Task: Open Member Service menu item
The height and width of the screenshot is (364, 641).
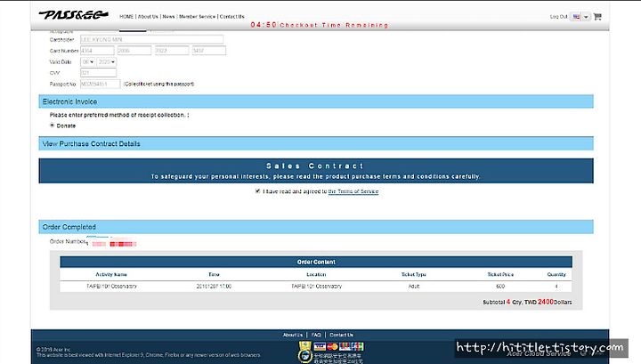Action: [197, 17]
